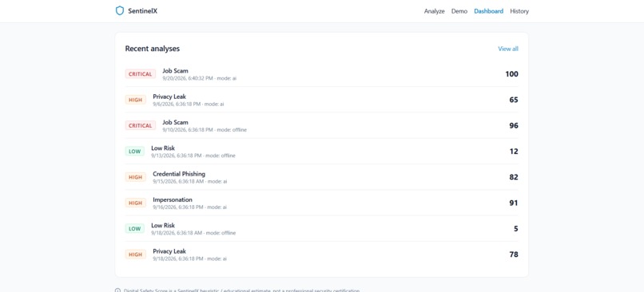Select the Dashboard nav item
The image size is (644, 292).
click(x=488, y=11)
